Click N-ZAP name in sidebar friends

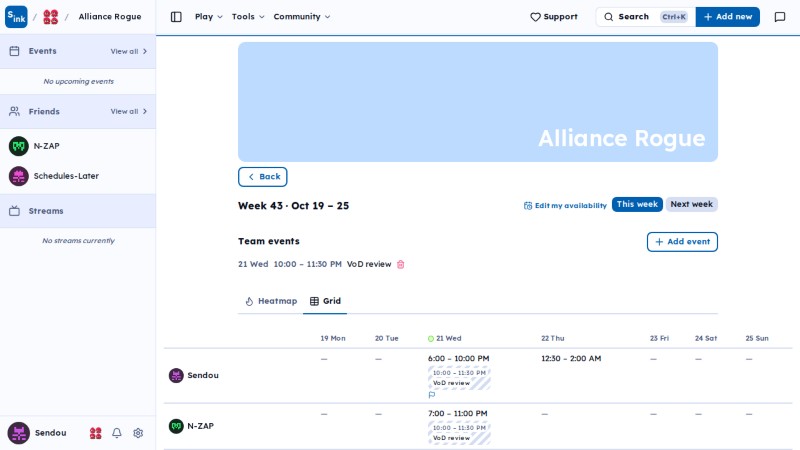point(46,146)
